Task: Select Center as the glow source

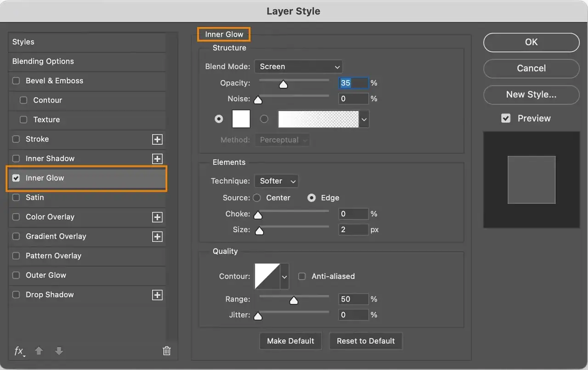Action: pyautogui.click(x=257, y=198)
